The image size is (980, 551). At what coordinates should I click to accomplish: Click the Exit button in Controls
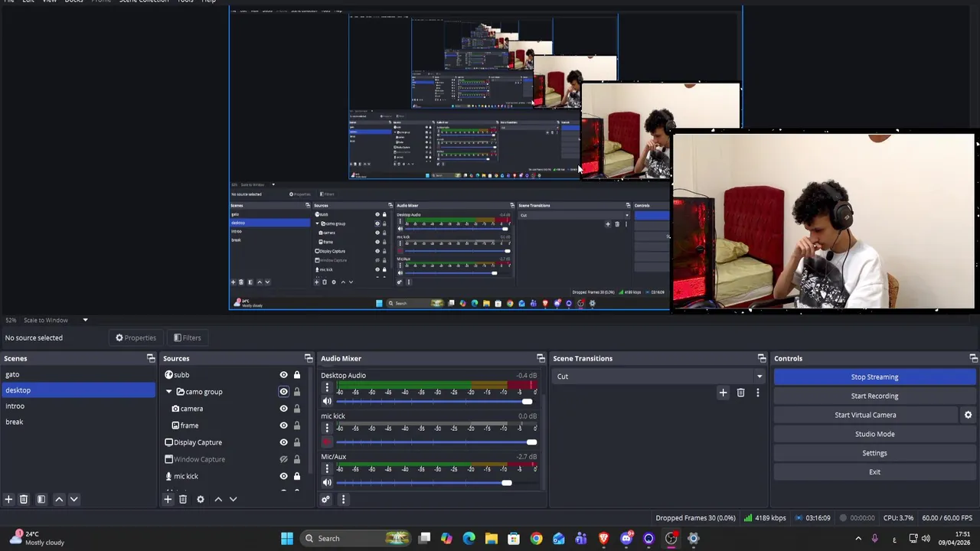[x=874, y=472]
